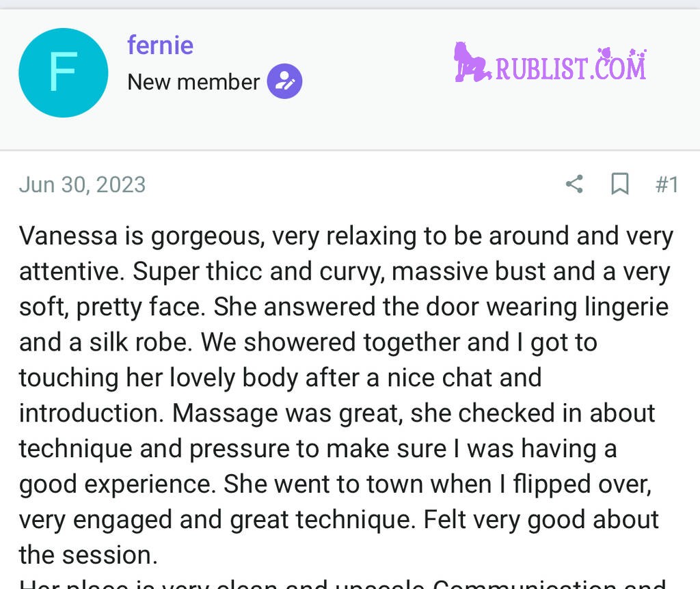
Task: Click the line starting 'soft, pretty face'
Action: point(344,307)
